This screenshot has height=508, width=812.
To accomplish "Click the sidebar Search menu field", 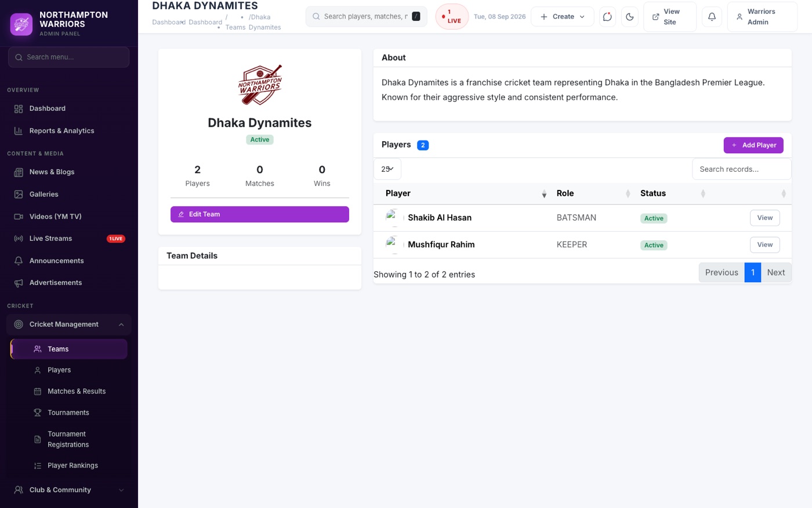I will (69, 57).
